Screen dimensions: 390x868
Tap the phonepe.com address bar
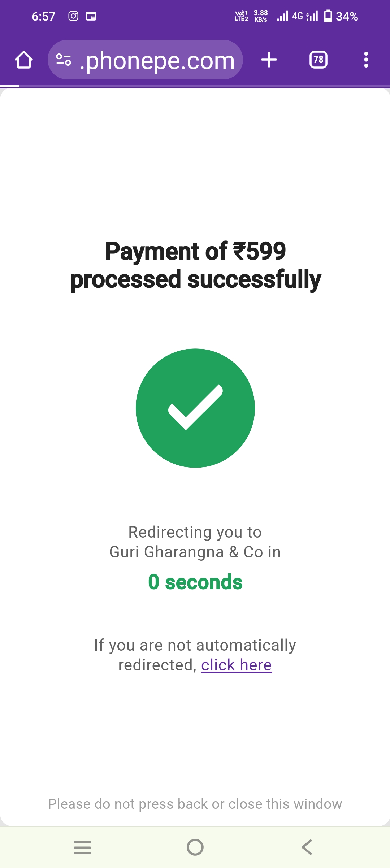[x=157, y=60]
